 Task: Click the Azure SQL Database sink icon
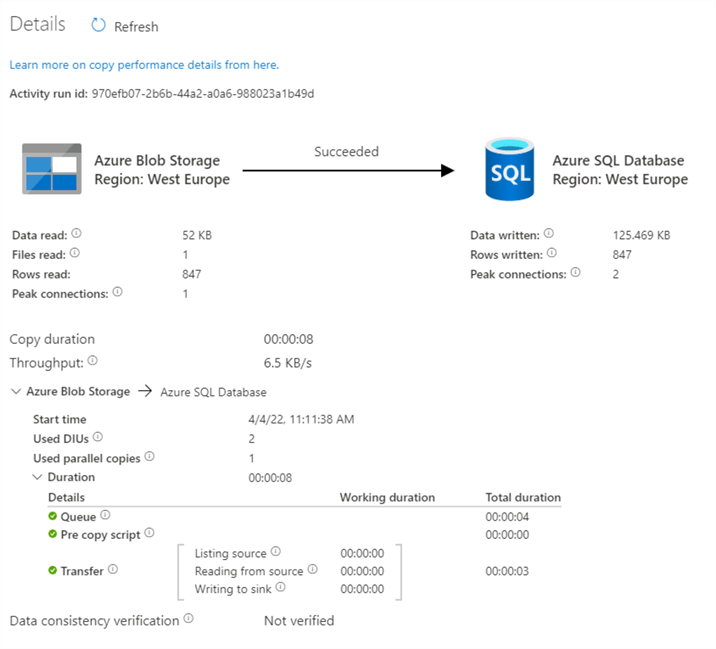click(510, 169)
